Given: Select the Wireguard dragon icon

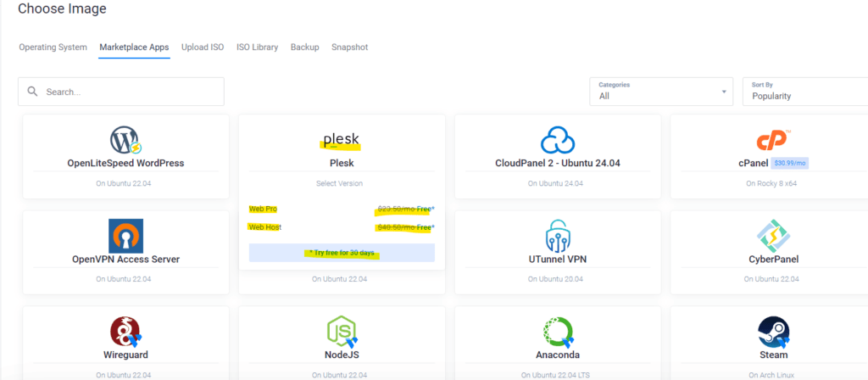Looking at the screenshot, I should click(125, 332).
